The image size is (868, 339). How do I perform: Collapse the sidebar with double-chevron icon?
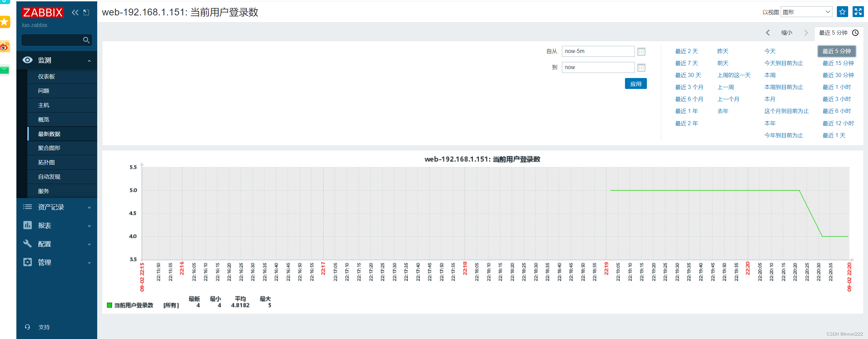(75, 13)
